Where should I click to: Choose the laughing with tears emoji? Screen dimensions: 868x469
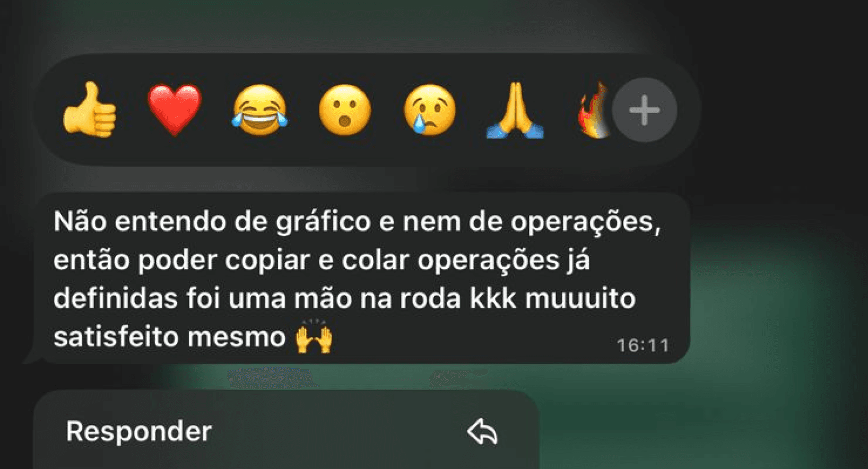pyautogui.click(x=259, y=110)
